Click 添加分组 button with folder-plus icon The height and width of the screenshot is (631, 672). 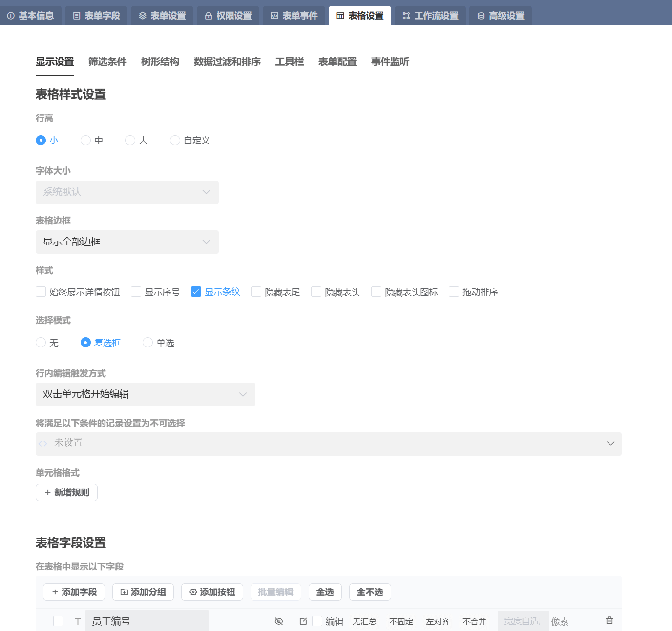coord(143,592)
